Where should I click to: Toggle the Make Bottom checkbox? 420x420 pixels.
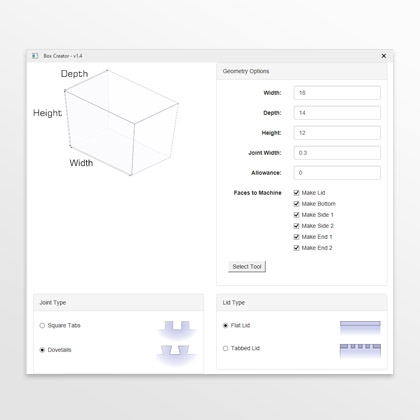pos(296,204)
